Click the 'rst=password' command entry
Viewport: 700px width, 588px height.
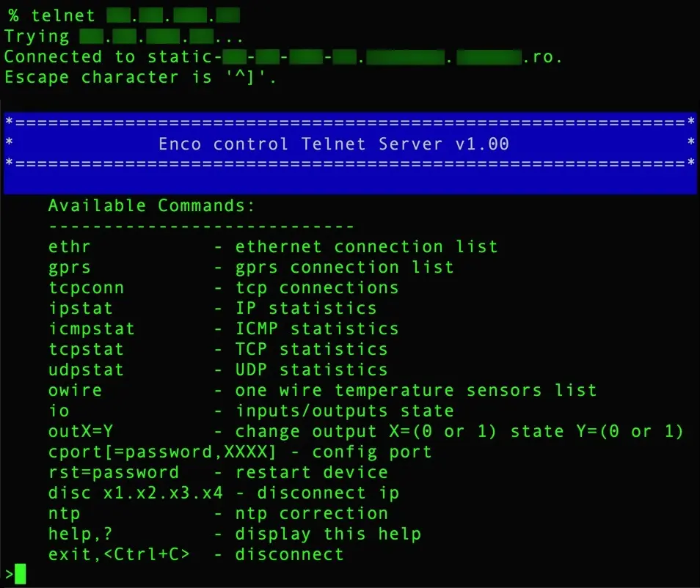[x=114, y=473]
